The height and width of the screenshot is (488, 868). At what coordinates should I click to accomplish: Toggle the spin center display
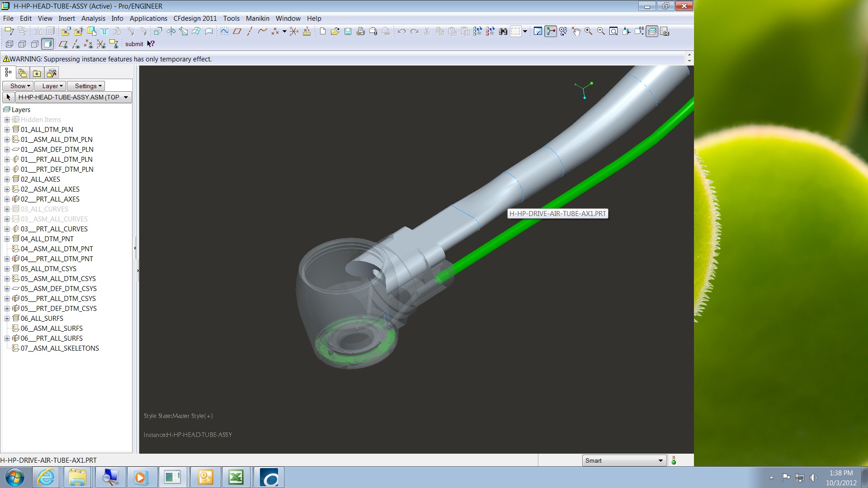pos(551,31)
